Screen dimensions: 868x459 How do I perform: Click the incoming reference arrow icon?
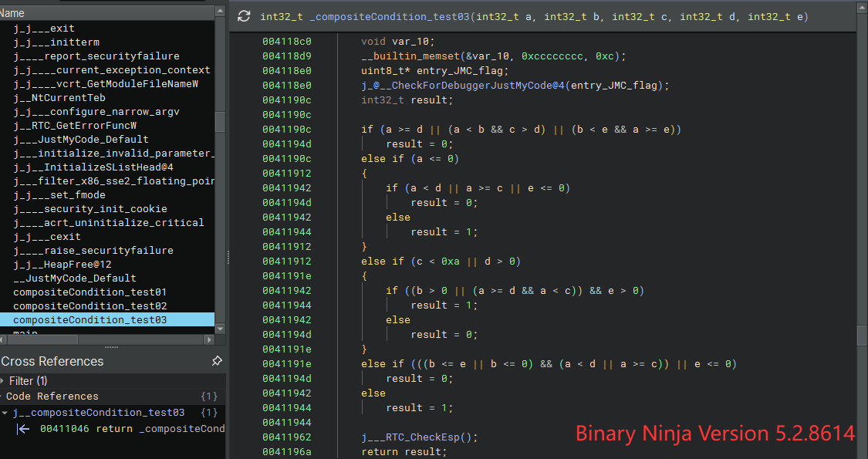(24, 429)
